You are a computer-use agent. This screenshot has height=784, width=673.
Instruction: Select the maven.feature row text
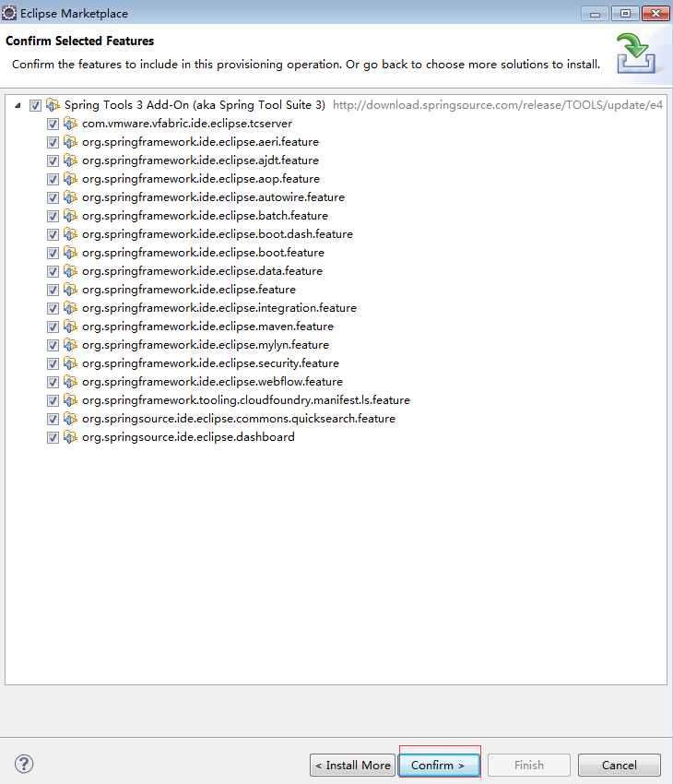[207, 327]
